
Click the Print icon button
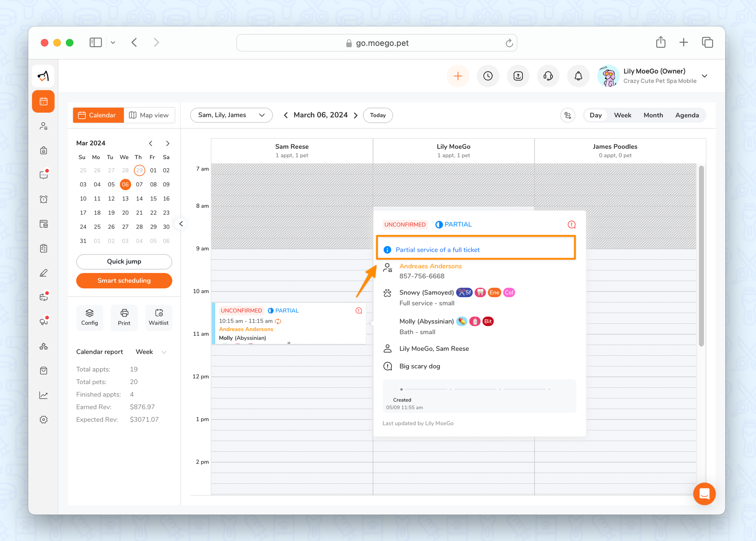pos(124,317)
